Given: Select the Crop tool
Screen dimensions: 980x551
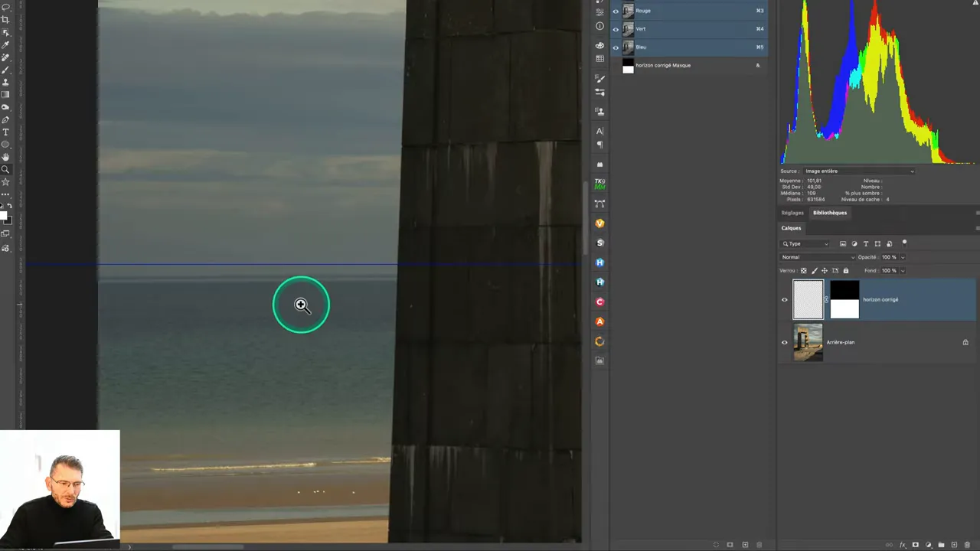Looking at the screenshot, I should click(x=5, y=20).
